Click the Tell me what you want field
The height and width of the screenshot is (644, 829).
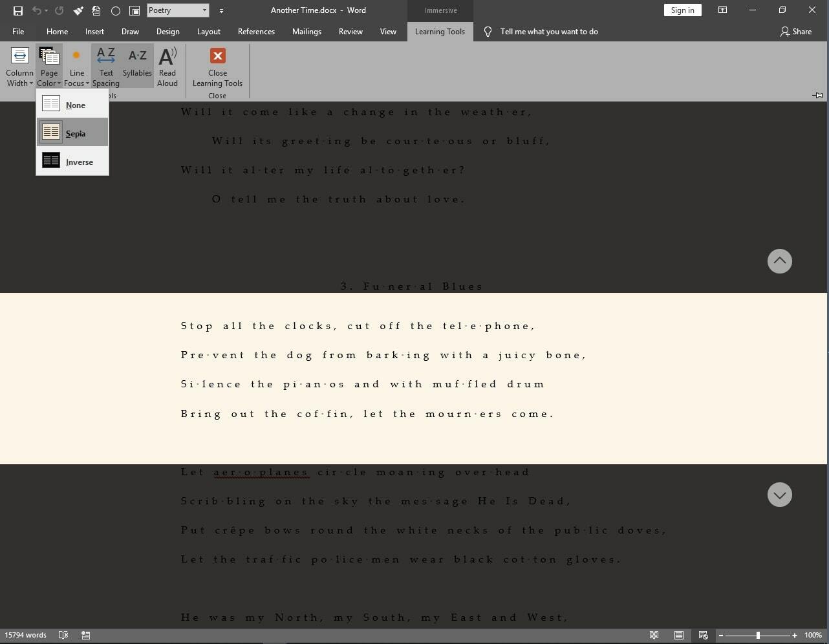coord(548,31)
